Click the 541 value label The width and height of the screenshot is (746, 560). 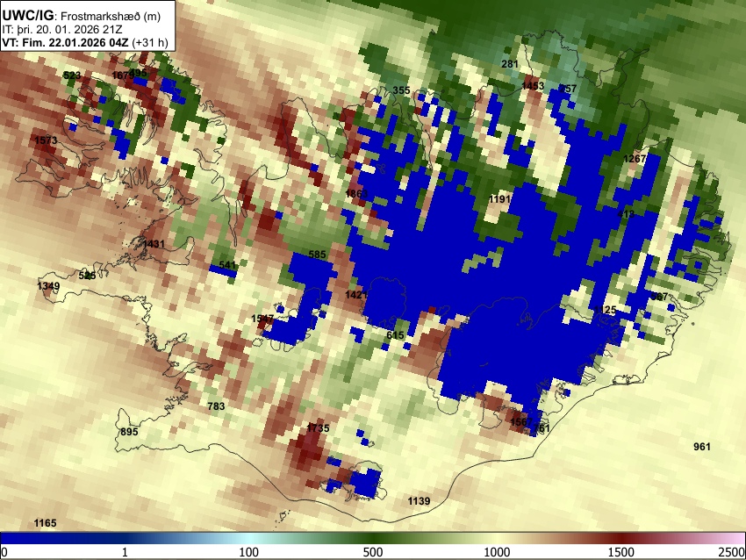point(227,265)
